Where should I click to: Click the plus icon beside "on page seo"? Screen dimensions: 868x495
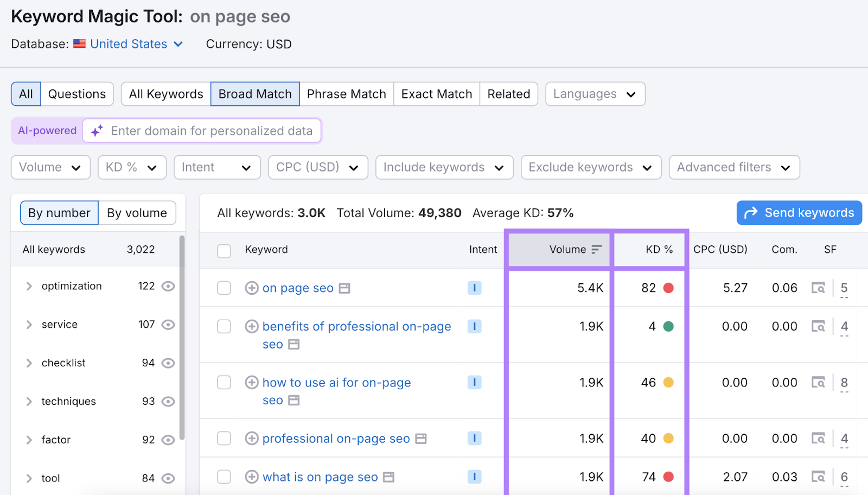click(252, 288)
